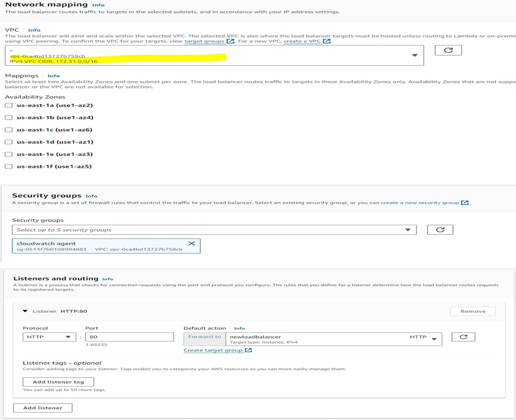This screenshot has width=516, height=420.
Task: Click the Remove listener button
Action: (473, 311)
